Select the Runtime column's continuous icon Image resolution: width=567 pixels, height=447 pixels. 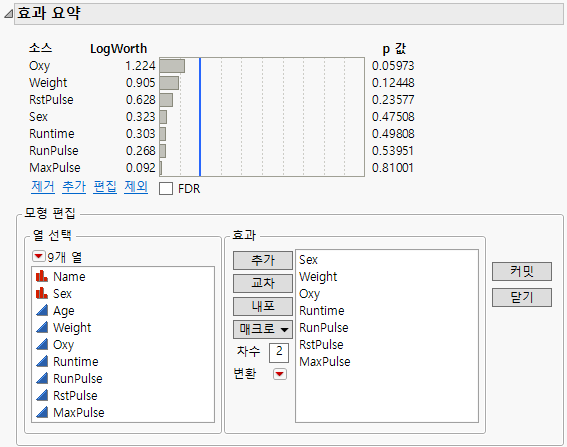(x=42, y=361)
